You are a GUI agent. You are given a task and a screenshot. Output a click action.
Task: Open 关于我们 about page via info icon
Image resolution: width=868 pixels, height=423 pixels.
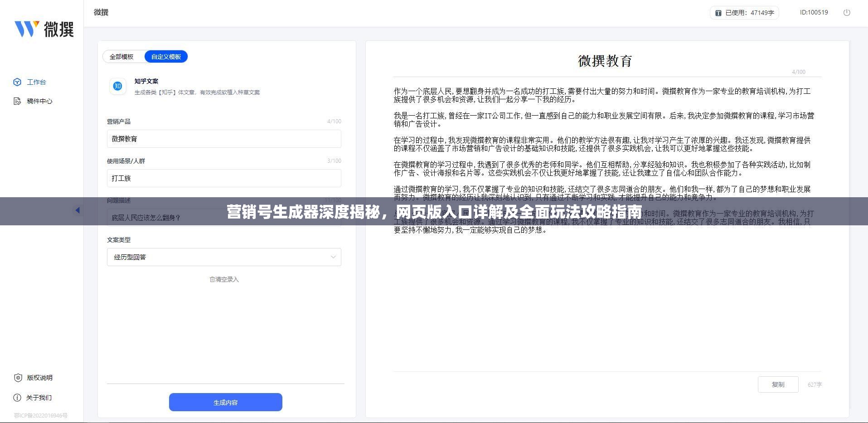pos(18,397)
